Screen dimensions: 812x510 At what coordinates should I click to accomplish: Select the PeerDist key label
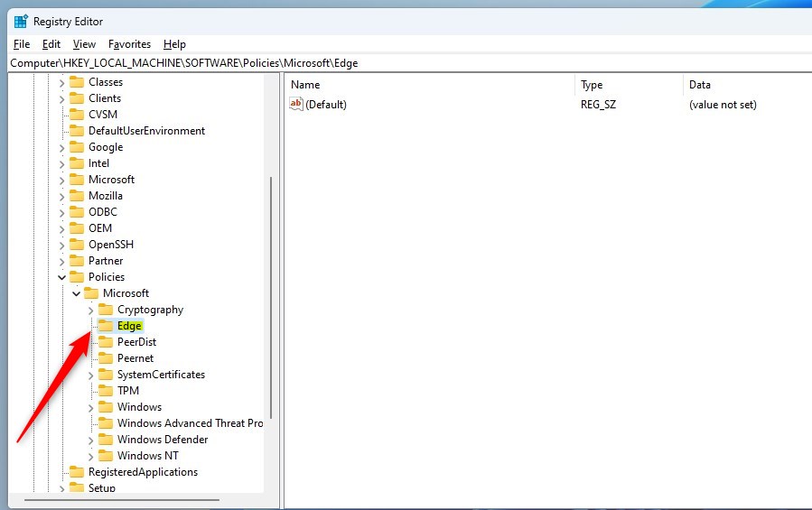pos(136,342)
